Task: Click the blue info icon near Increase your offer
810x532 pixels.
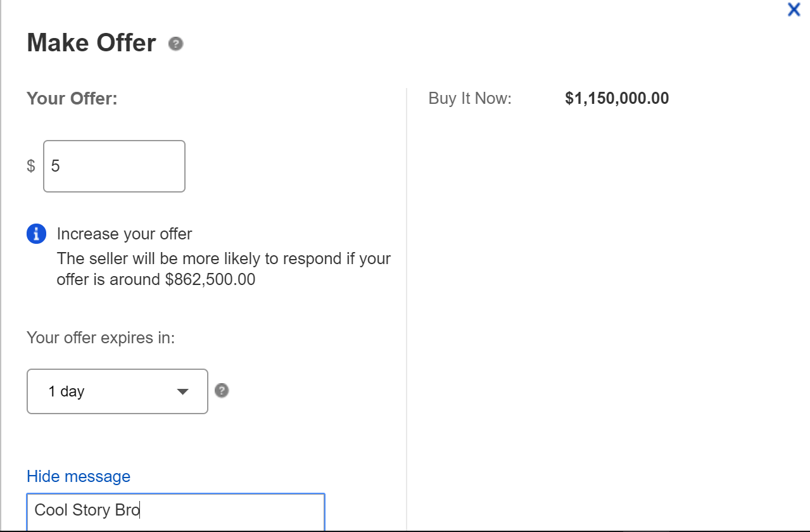Action: 36,234
